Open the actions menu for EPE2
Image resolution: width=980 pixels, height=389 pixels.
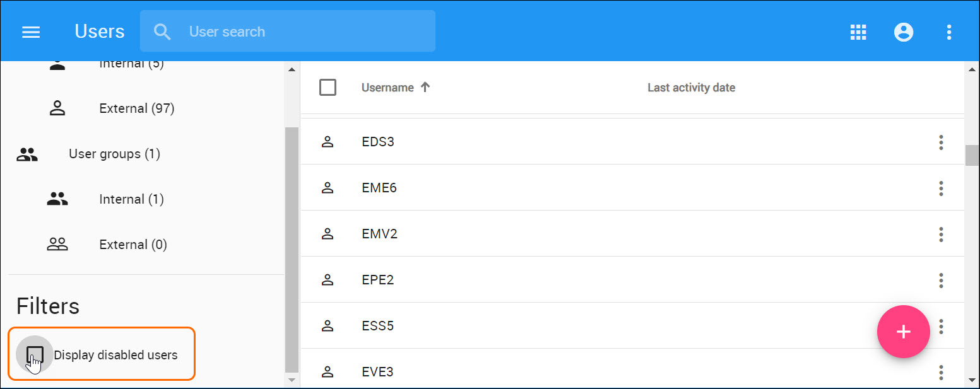click(940, 280)
